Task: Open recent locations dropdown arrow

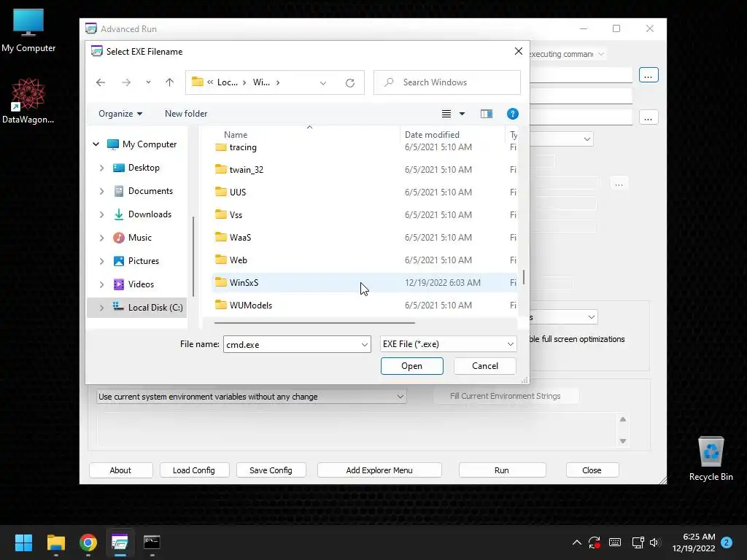Action: (x=148, y=82)
